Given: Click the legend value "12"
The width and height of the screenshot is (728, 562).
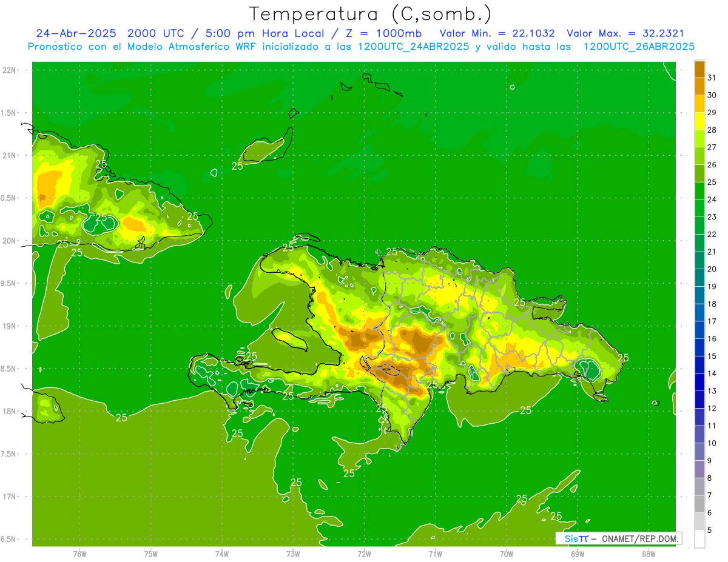Looking at the screenshot, I should tap(712, 409).
